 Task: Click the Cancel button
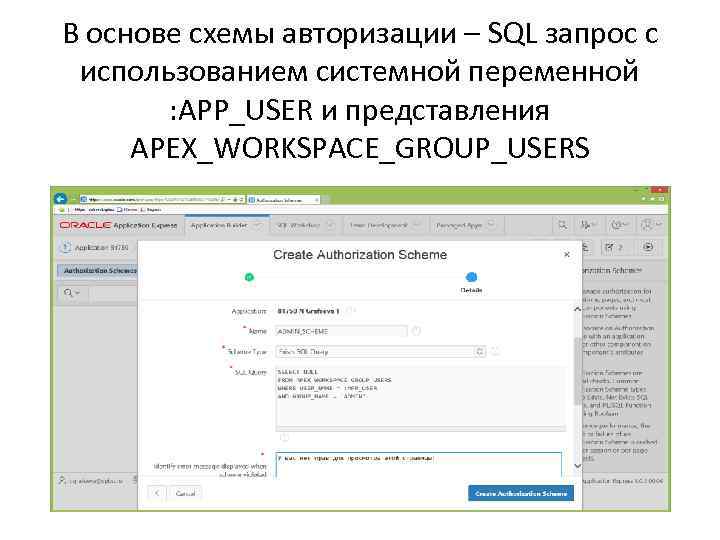(186, 493)
